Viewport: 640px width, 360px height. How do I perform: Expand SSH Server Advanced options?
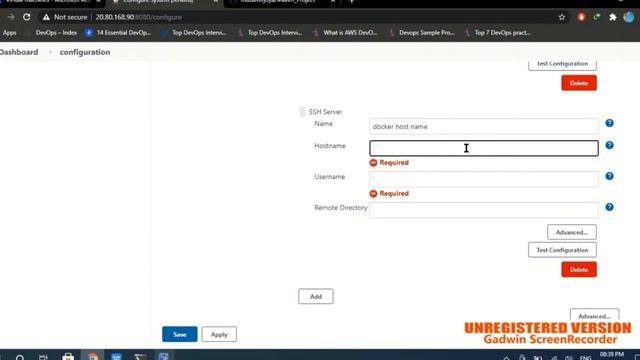(571, 232)
